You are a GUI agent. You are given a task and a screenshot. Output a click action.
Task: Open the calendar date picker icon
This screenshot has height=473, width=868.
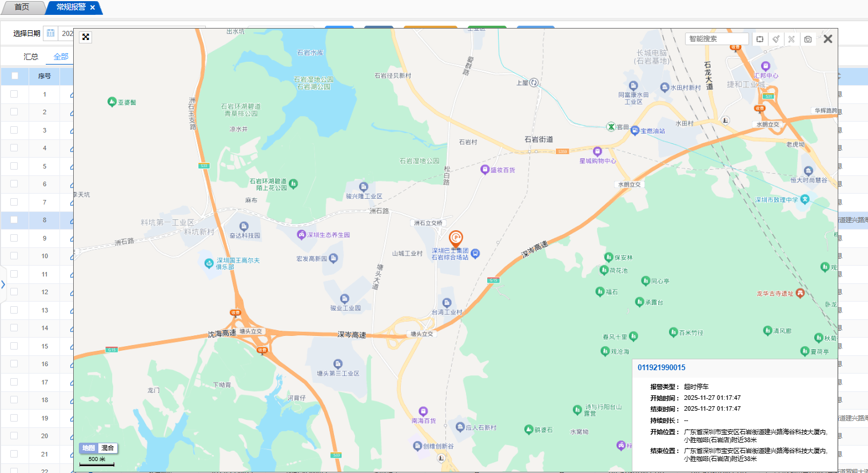tap(51, 33)
